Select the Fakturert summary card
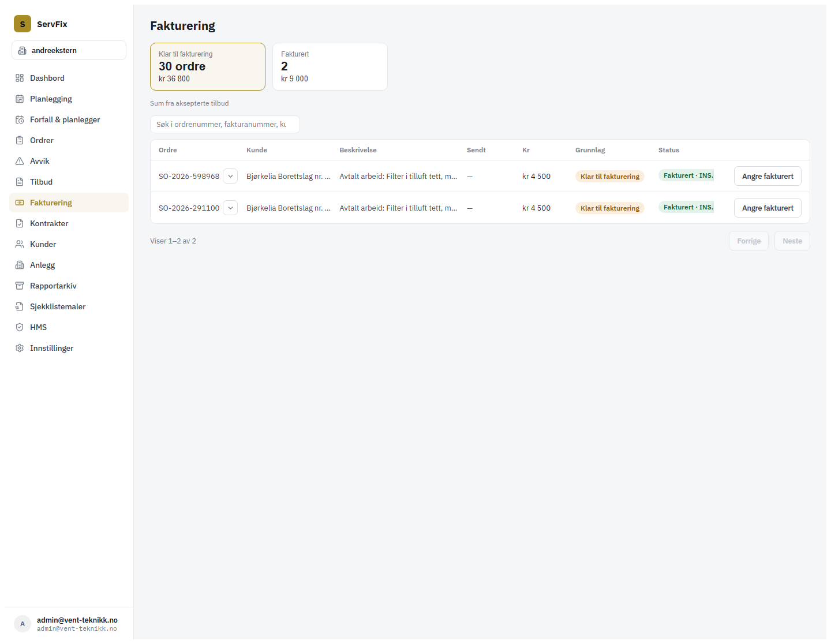The width and height of the screenshot is (831, 644). (x=330, y=66)
